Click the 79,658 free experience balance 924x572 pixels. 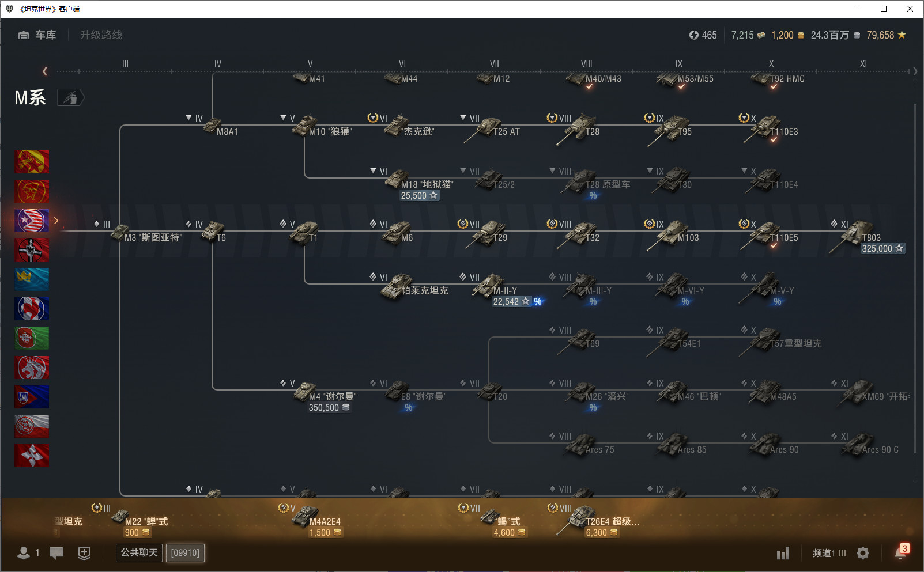tap(886, 35)
